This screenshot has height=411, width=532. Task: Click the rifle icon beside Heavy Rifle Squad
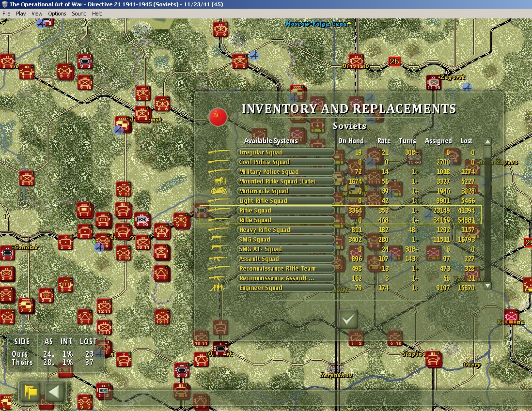219,229
